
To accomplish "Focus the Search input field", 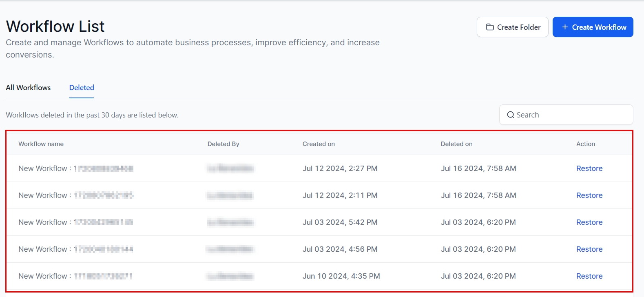I will pyautogui.click(x=571, y=115).
